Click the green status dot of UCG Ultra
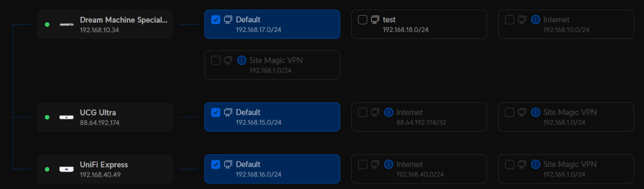Screen dimensions: 644x189 tap(47, 117)
